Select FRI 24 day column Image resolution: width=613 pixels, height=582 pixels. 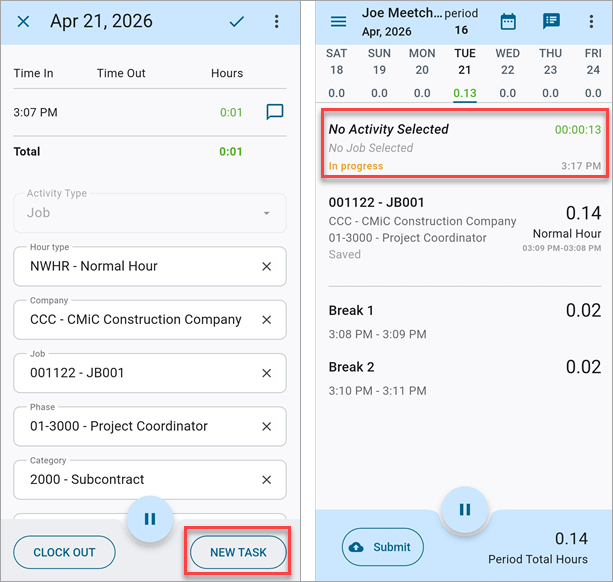click(593, 73)
